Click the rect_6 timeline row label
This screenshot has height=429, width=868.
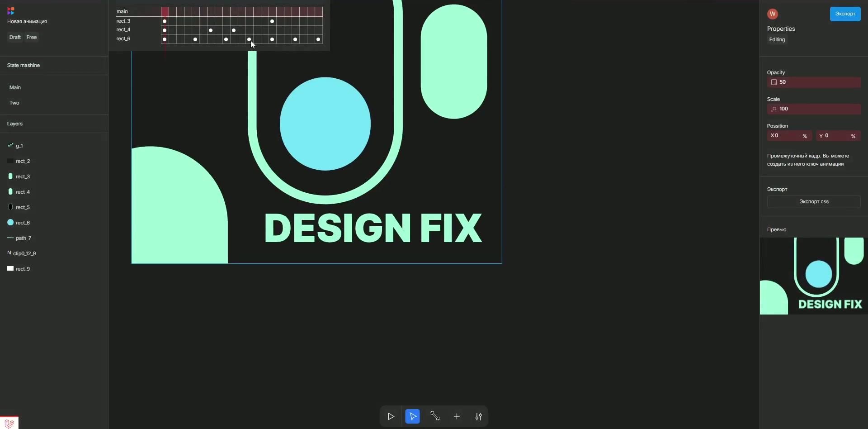coord(123,38)
